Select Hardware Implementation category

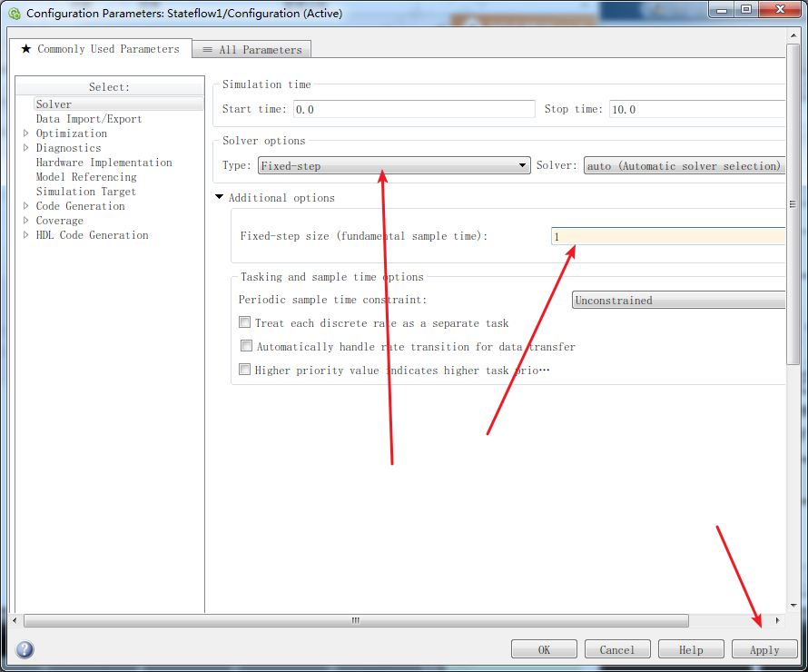coord(103,163)
